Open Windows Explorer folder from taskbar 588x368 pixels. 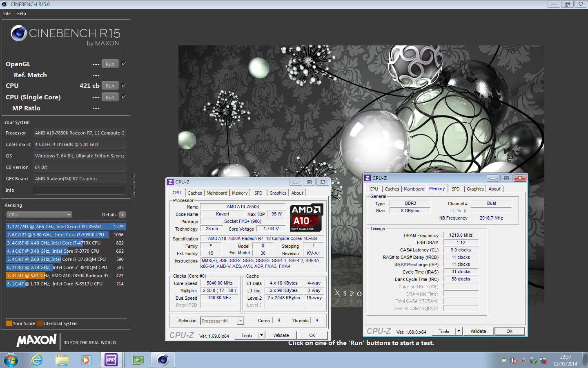[62, 360]
